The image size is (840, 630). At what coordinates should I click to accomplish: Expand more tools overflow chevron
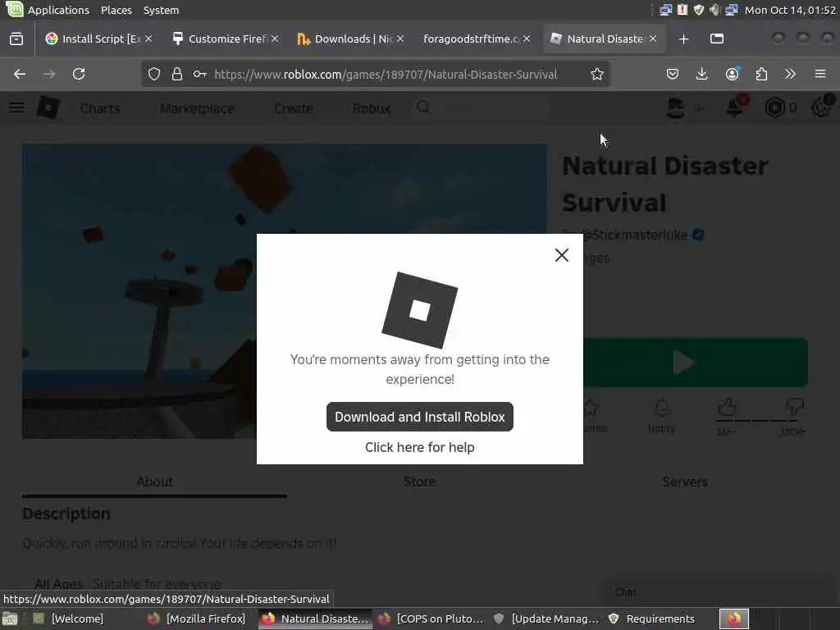[790, 74]
